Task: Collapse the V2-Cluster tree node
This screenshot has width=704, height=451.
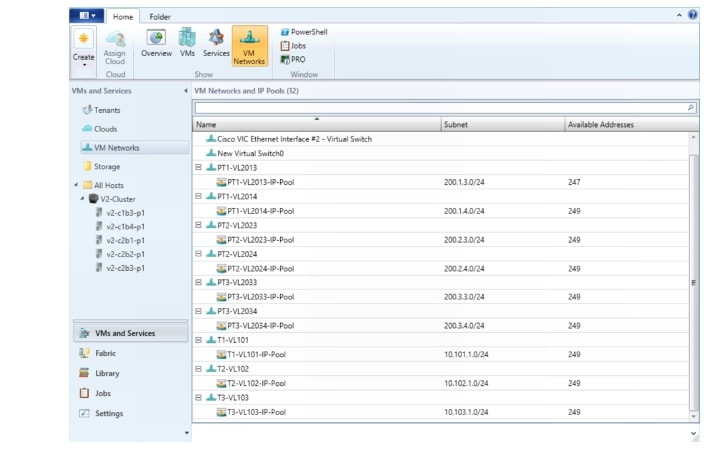Action: (x=83, y=199)
